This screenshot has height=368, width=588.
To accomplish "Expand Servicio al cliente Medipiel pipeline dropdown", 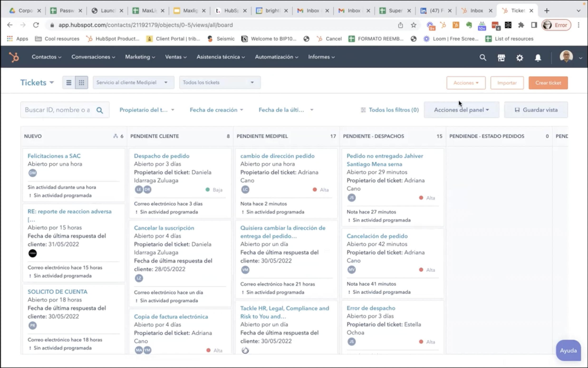I will [133, 82].
